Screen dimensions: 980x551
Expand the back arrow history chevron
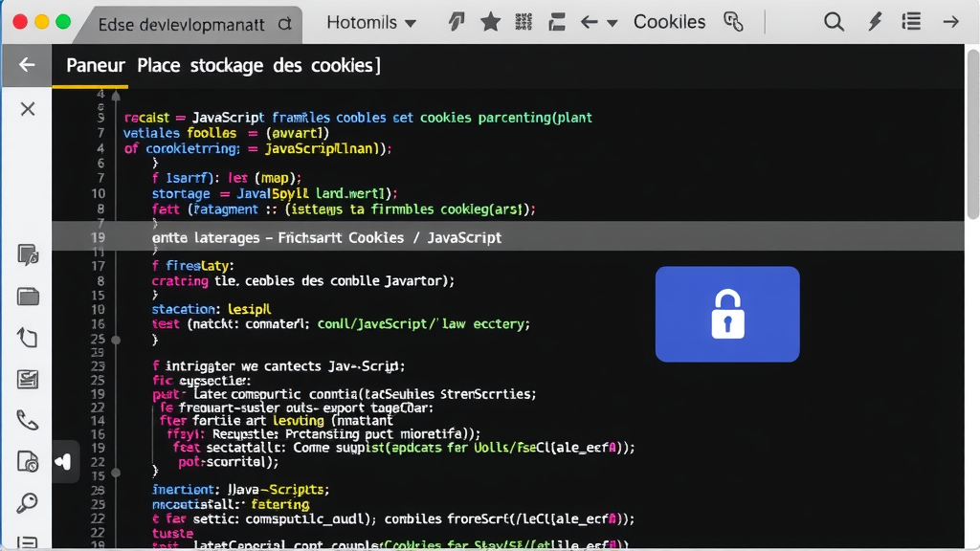(x=610, y=21)
